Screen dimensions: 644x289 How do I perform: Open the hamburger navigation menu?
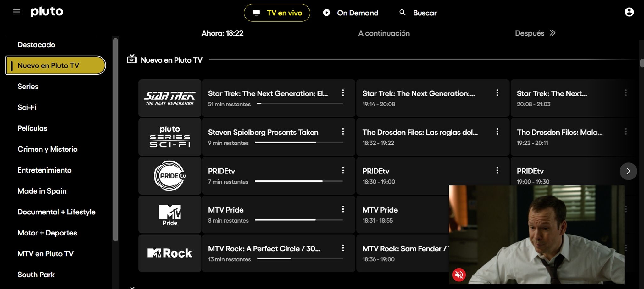pos(16,12)
